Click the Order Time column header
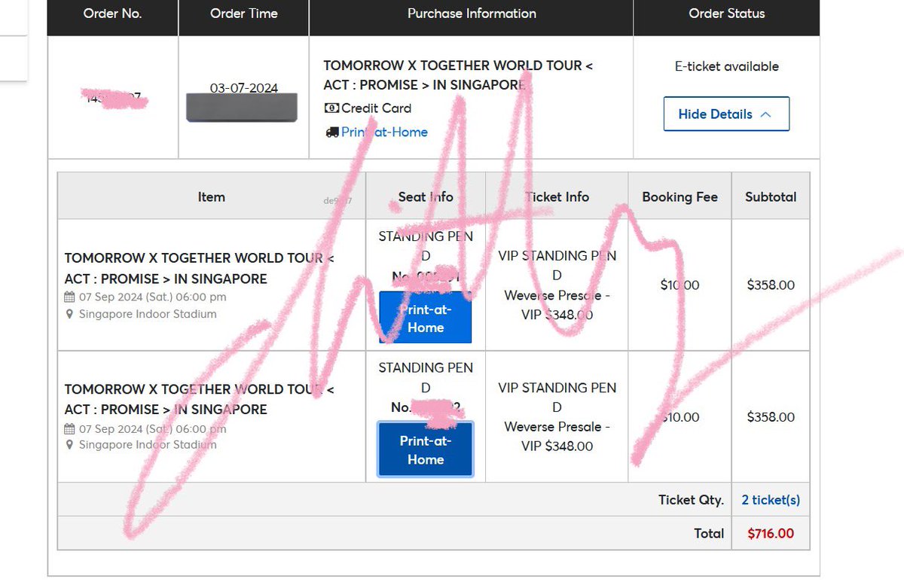This screenshot has width=904, height=588. [x=243, y=14]
